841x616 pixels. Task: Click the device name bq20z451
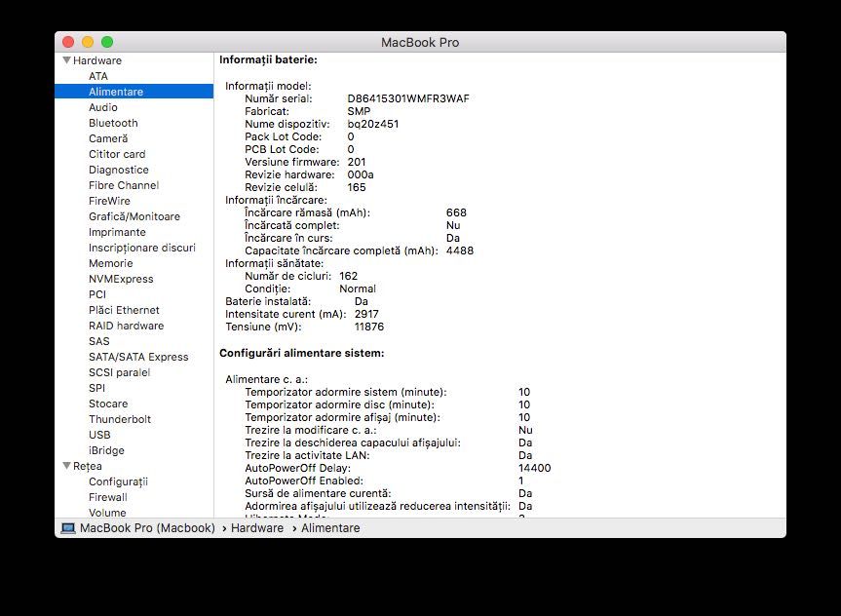(x=373, y=124)
